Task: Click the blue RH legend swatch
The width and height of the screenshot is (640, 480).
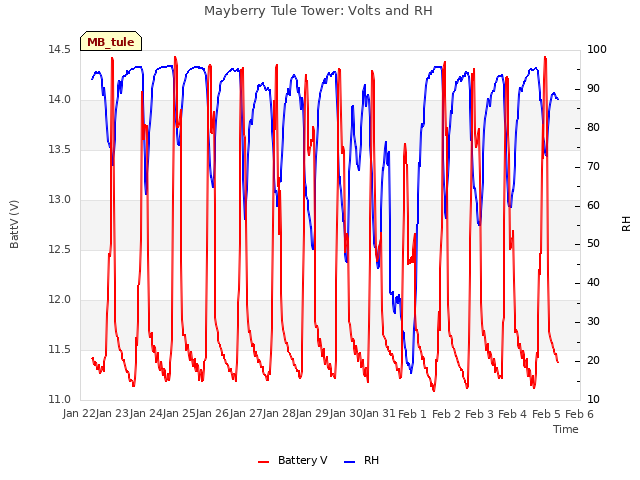Action: 350,462
